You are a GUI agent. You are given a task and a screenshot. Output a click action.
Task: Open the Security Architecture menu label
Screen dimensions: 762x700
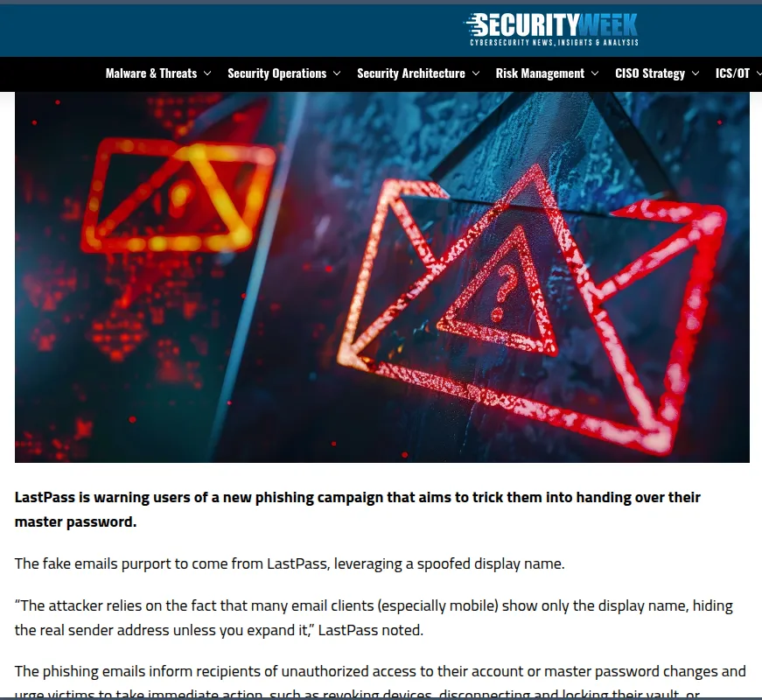pyautogui.click(x=411, y=73)
